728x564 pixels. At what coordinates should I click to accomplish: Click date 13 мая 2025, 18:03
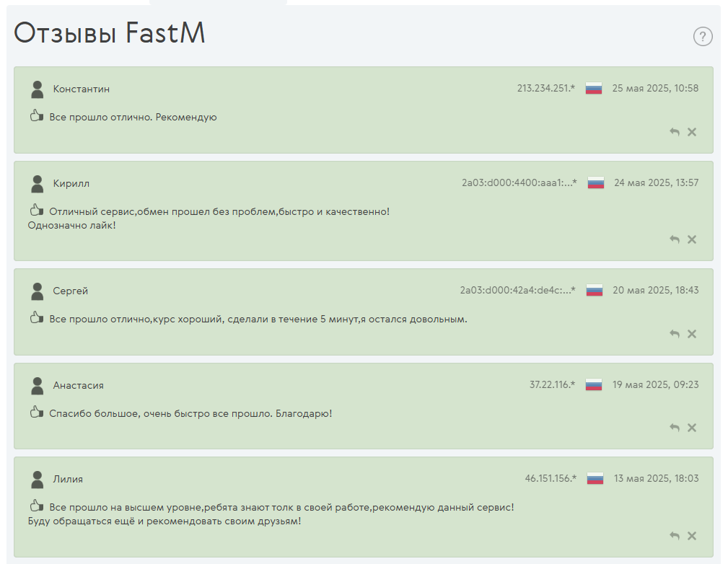(x=656, y=478)
